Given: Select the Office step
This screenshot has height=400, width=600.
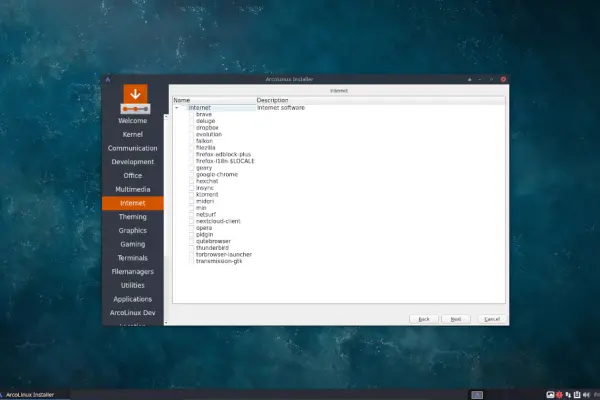Looking at the screenshot, I should click(x=133, y=176).
